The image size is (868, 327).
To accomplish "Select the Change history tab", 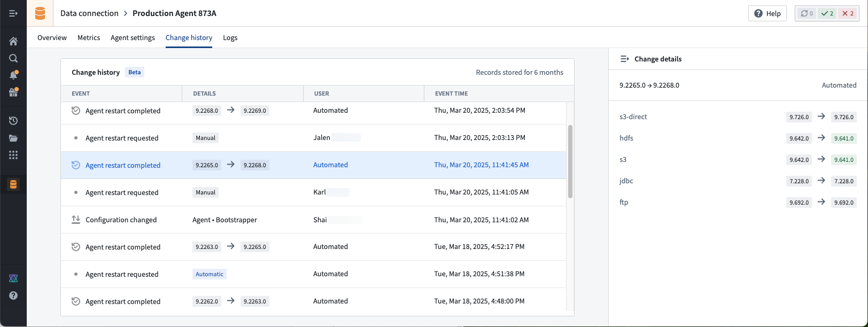I will 189,37.
